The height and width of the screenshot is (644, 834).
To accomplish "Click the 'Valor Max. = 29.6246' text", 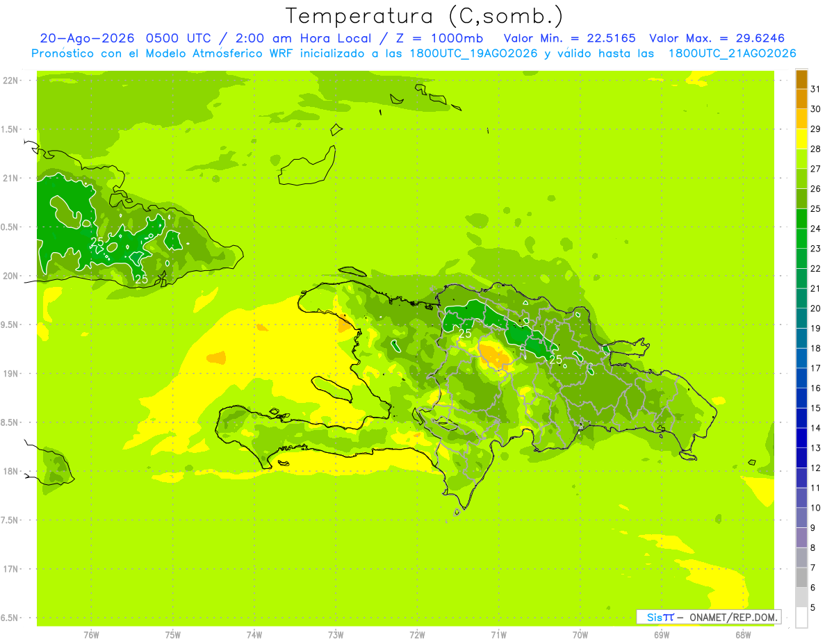I will coord(717,38).
